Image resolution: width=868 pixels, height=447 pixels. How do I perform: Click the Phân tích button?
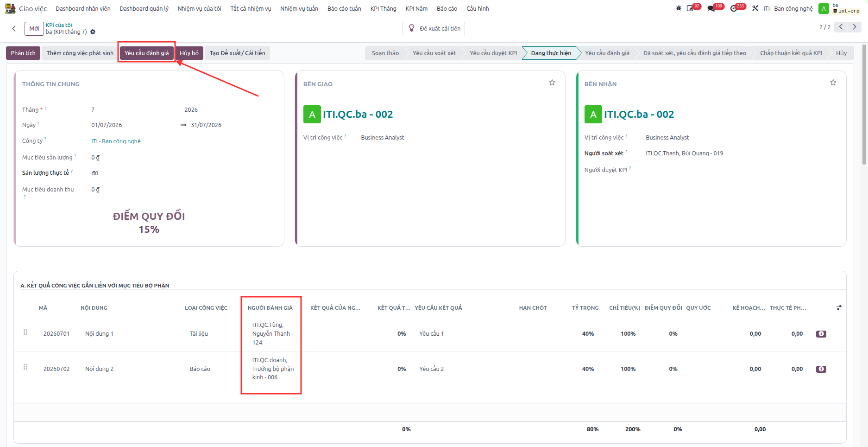(x=23, y=53)
